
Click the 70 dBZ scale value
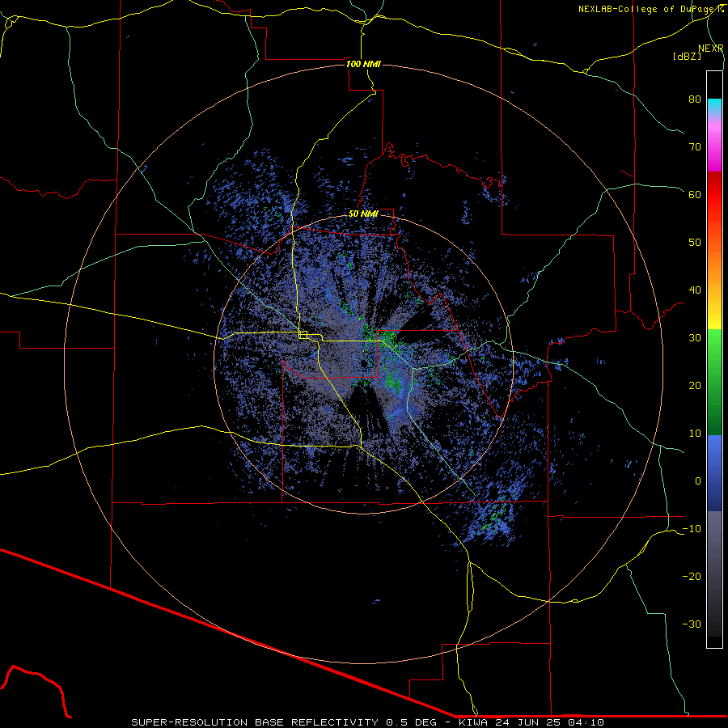pyautogui.click(x=695, y=147)
